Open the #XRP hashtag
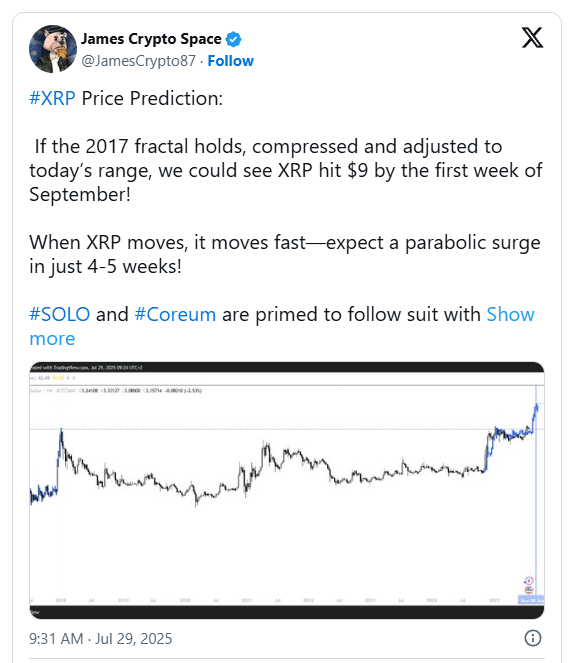572x663 pixels. click(52, 98)
